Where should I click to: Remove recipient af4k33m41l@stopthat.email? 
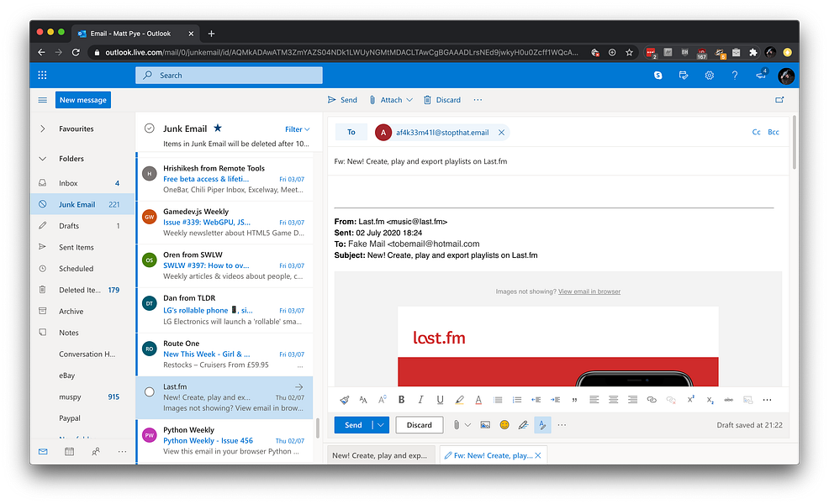tap(501, 133)
